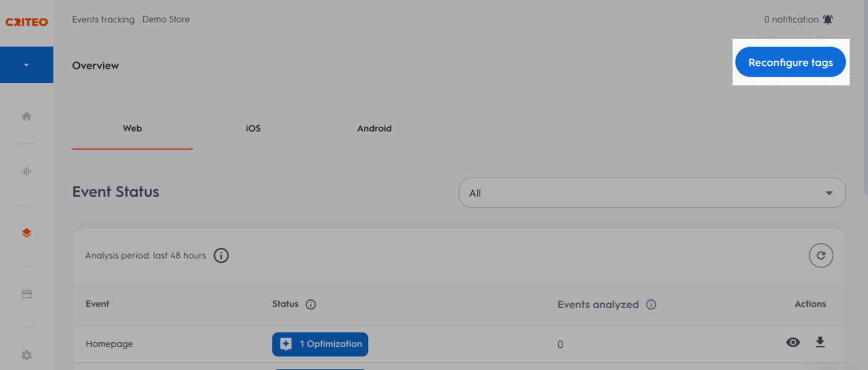This screenshot has height=370, width=868.
Task: Click the Event column header
Action: point(97,304)
